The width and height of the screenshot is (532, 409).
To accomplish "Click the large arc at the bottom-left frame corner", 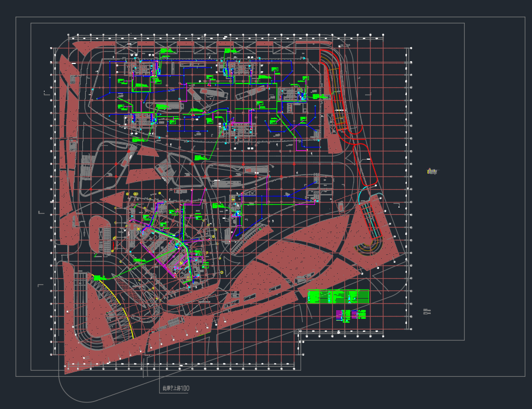I will (78, 393).
